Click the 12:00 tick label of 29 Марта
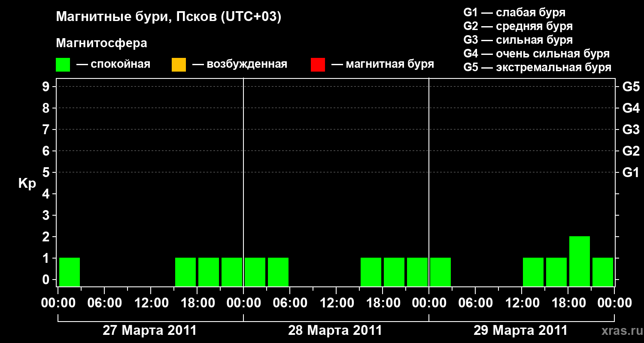 522,303
